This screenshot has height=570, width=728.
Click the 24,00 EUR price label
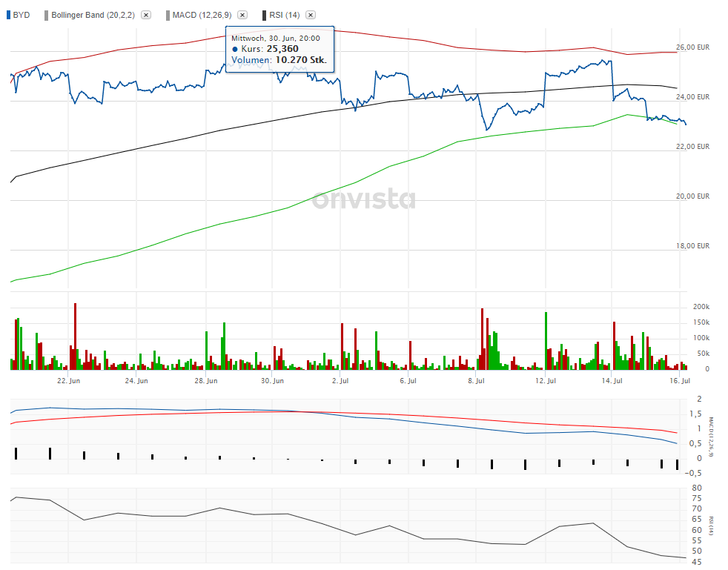coord(692,97)
